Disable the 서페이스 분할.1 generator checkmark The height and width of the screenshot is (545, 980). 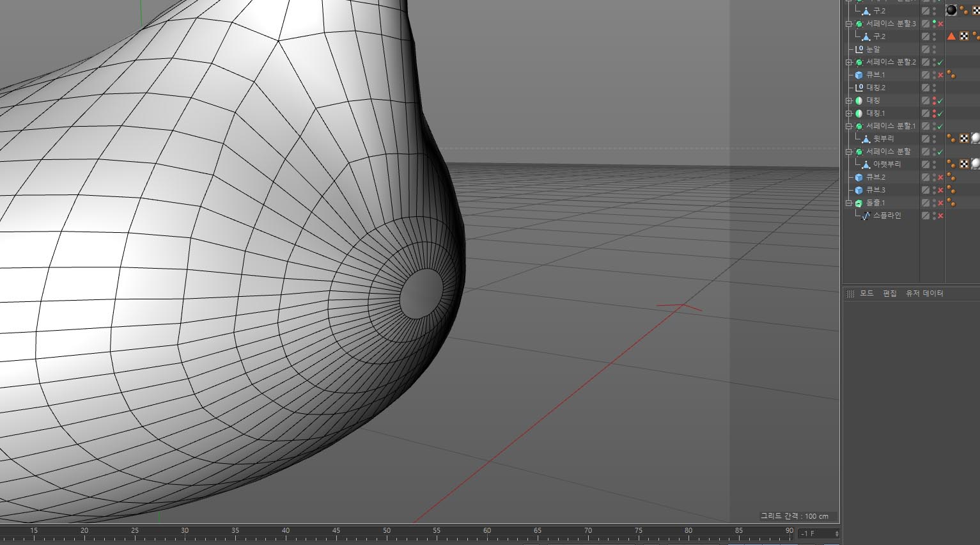(940, 126)
